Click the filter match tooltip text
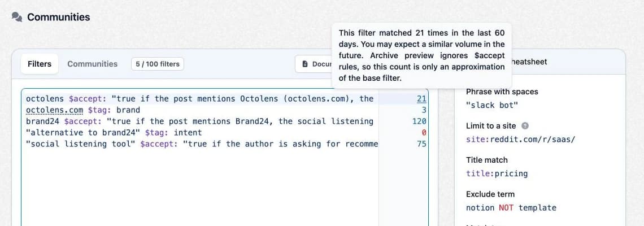644x226 pixels. pyautogui.click(x=422, y=55)
